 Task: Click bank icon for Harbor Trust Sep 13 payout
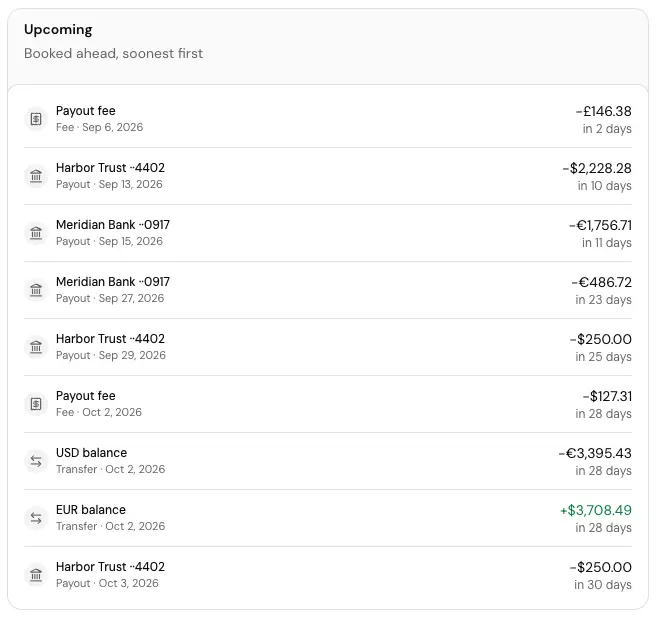pos(36,176)
